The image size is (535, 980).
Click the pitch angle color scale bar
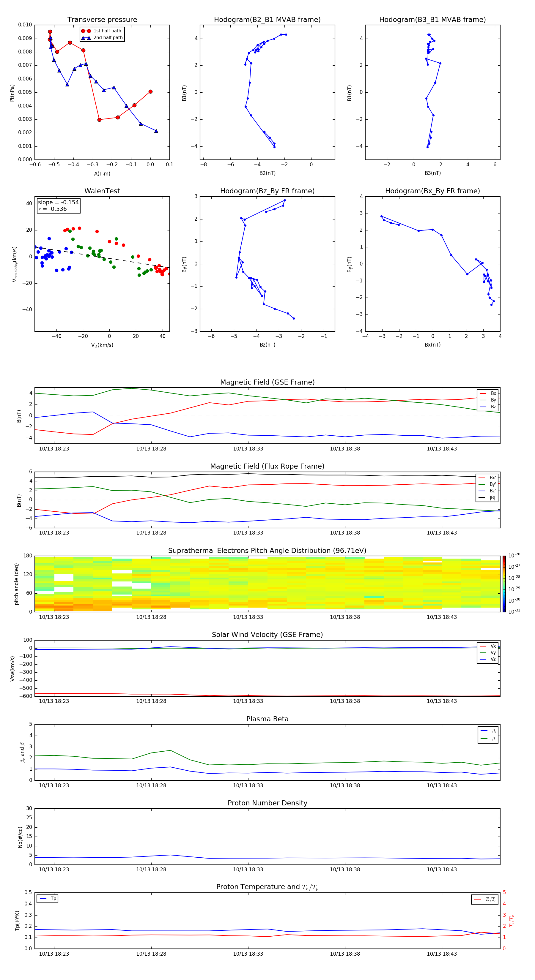[504, 584]
